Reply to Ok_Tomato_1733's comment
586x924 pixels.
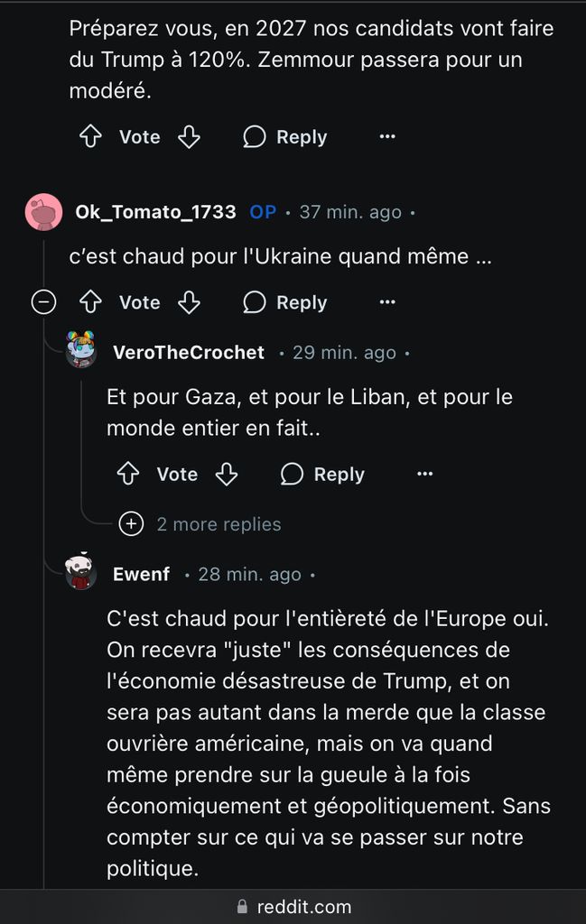pyautogui.click(x=284, y=302)
